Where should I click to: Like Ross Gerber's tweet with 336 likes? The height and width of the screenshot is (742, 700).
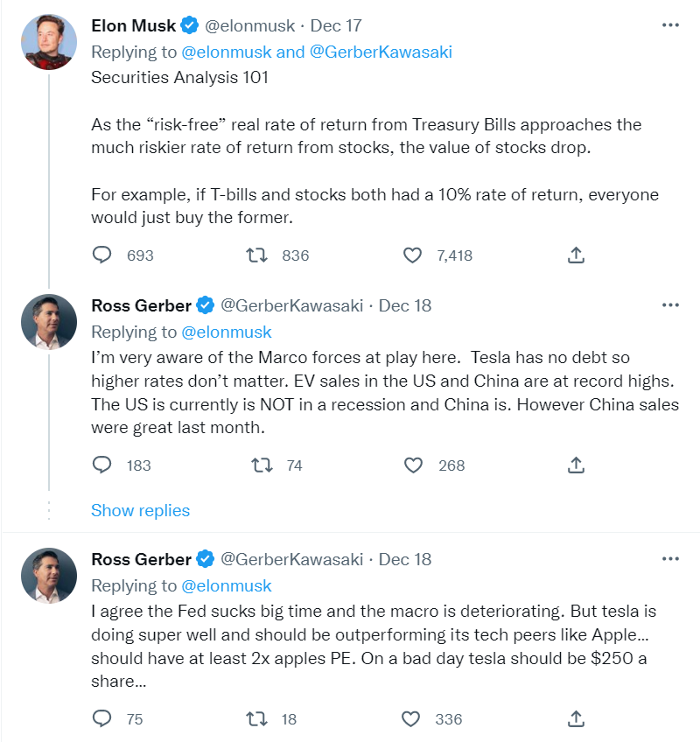(x=413, y=719)
